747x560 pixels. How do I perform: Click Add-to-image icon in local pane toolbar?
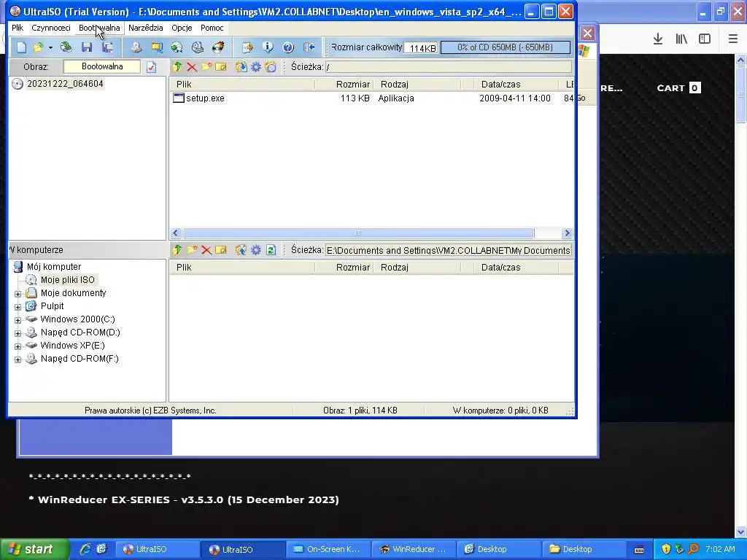click(x=220, y=249)
